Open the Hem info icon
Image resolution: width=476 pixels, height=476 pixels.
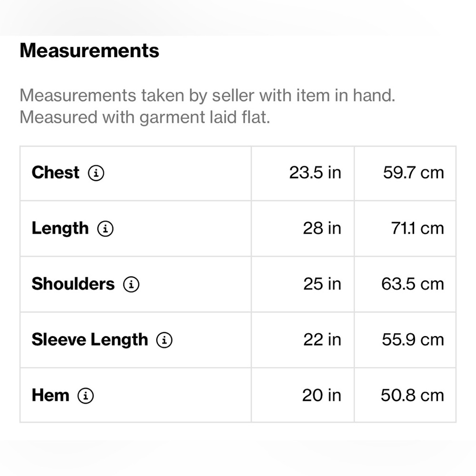pos(86,396)
